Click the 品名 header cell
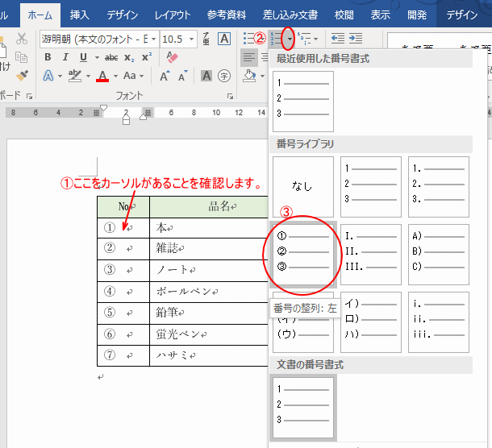492x448 pixels. point(209,206)
